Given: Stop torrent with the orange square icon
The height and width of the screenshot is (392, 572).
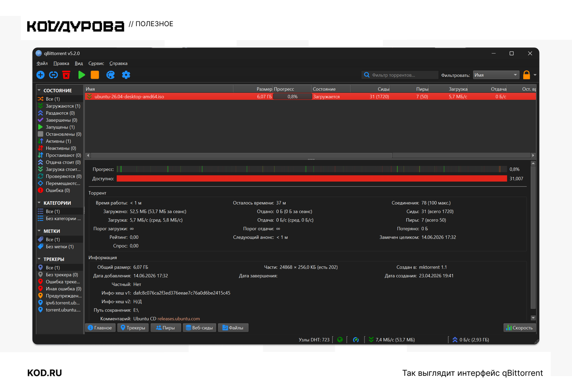Looking at the screenshot, I should (95, 75).
